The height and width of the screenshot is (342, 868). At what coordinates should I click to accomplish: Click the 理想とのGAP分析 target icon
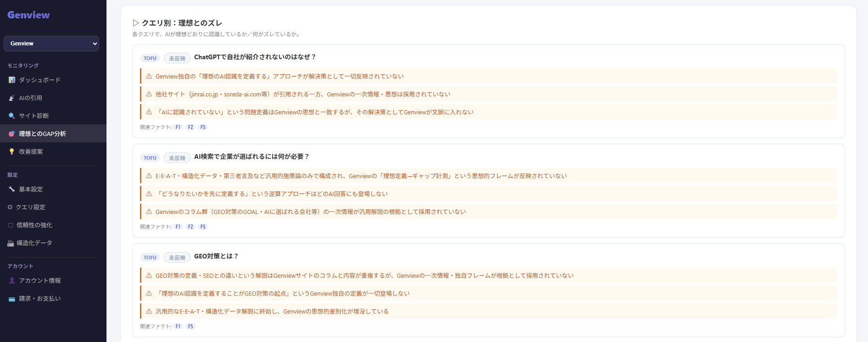12,134
